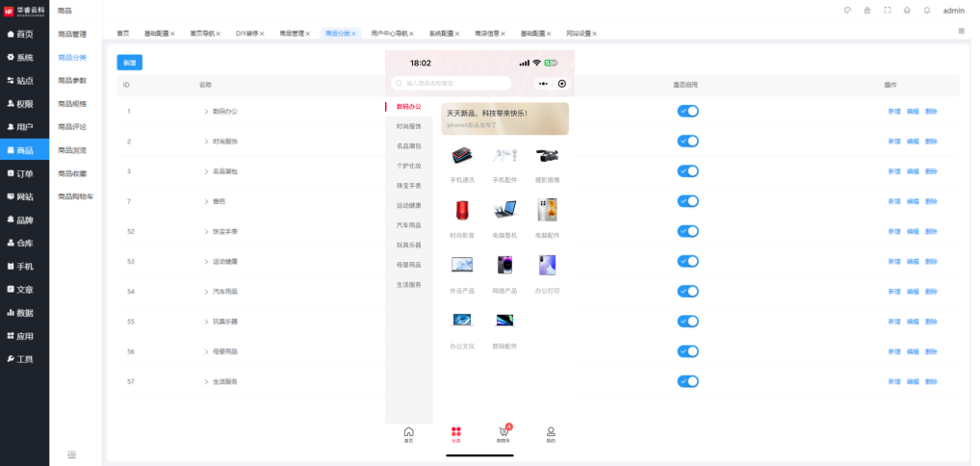Click 删除 link for the 名品潮包 row
This screenshot has height=466, width=980.
931,171
